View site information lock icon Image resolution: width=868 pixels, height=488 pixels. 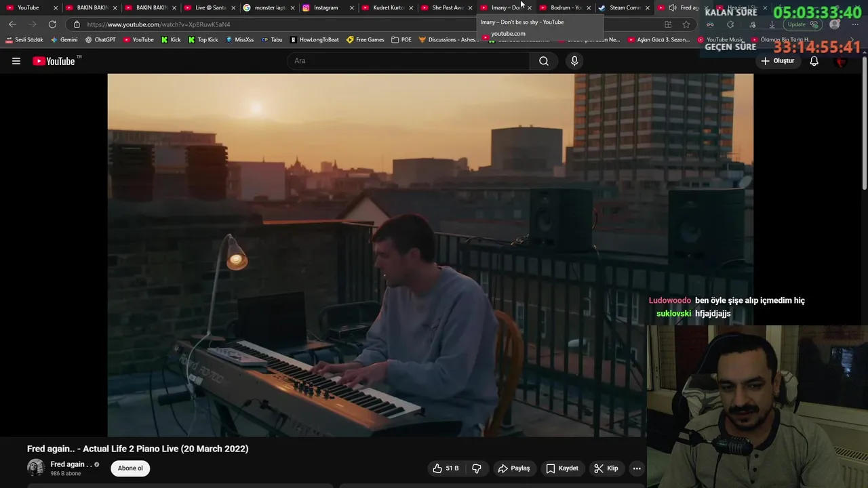tap(77, 24)
